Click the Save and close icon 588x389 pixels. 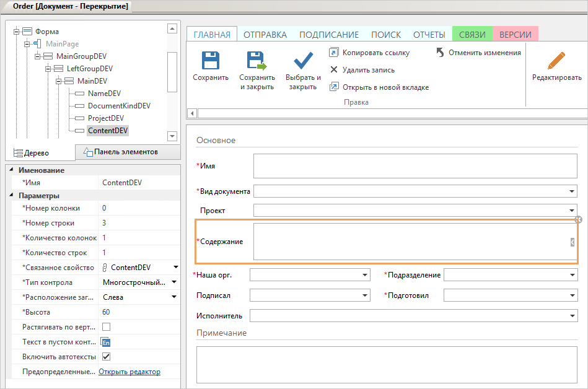coord(257,61)
